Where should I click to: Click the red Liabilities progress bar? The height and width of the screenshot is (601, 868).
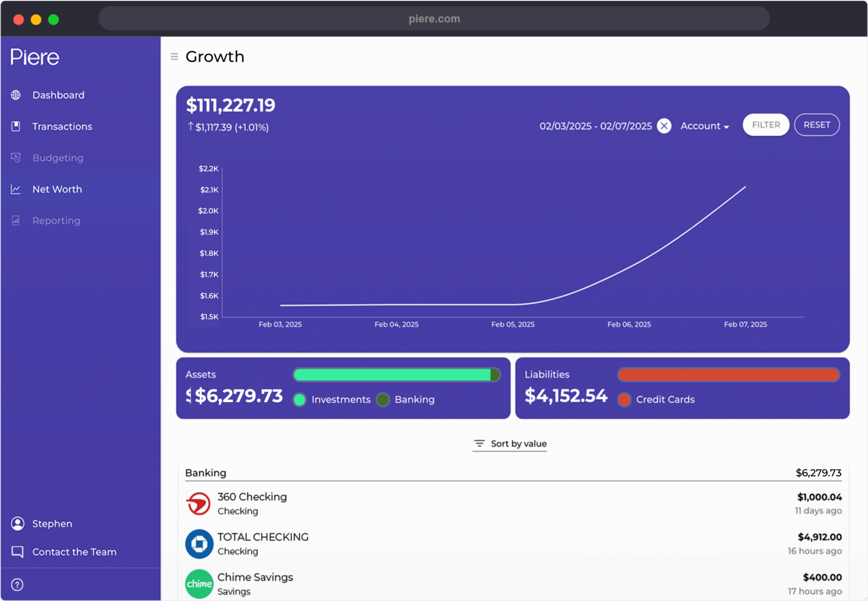(728, 375)
